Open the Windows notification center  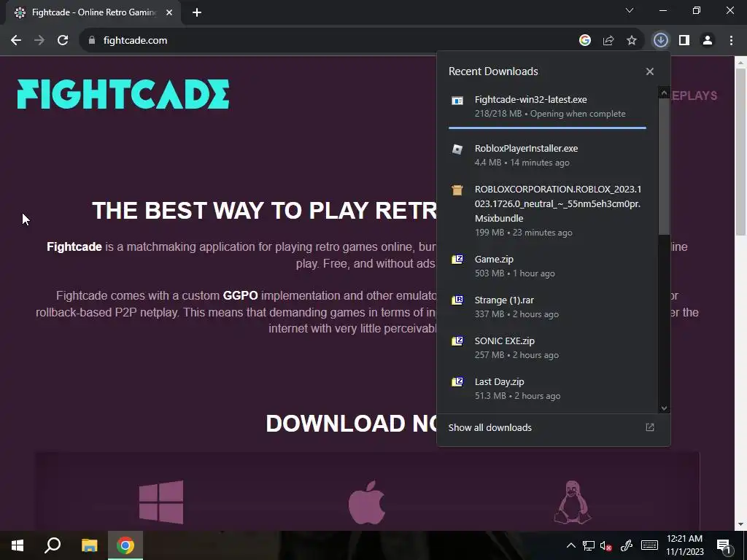pyautogui.click(x=724, y=546)
